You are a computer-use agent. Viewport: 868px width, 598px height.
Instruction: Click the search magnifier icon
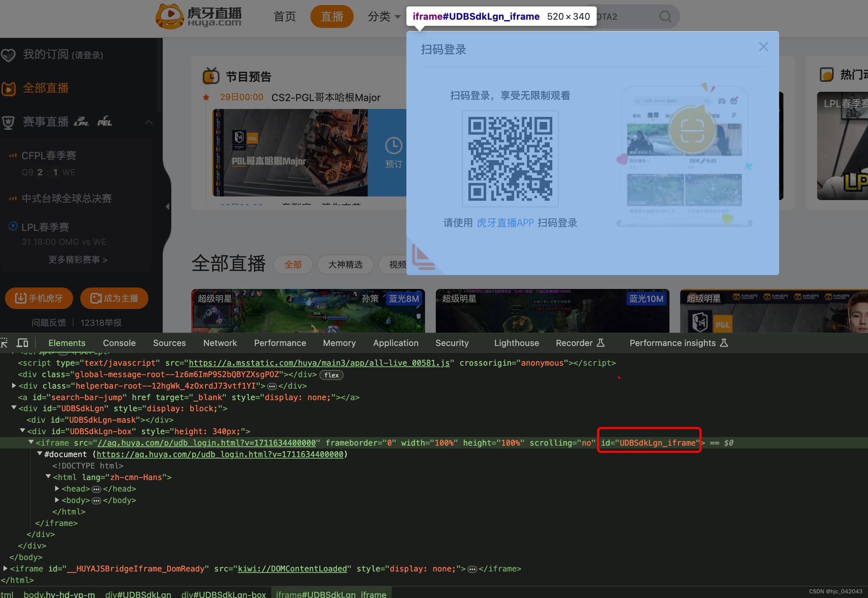665,16
